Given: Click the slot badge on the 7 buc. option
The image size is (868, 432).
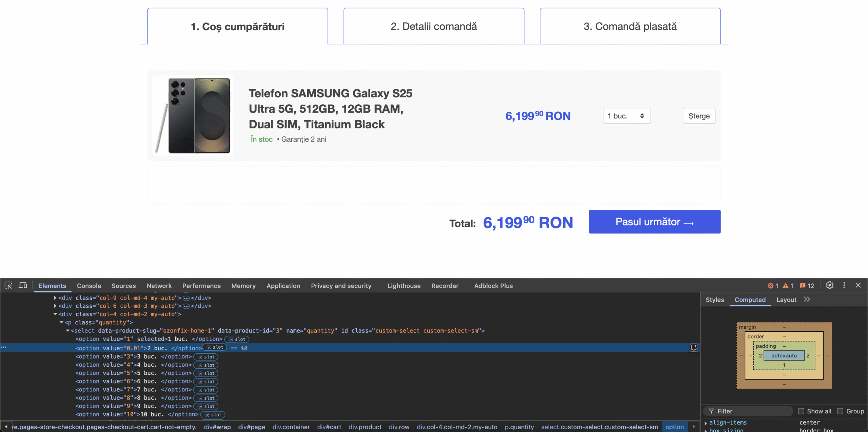Looking at the screenshot, I should click(x=206, y=390).
